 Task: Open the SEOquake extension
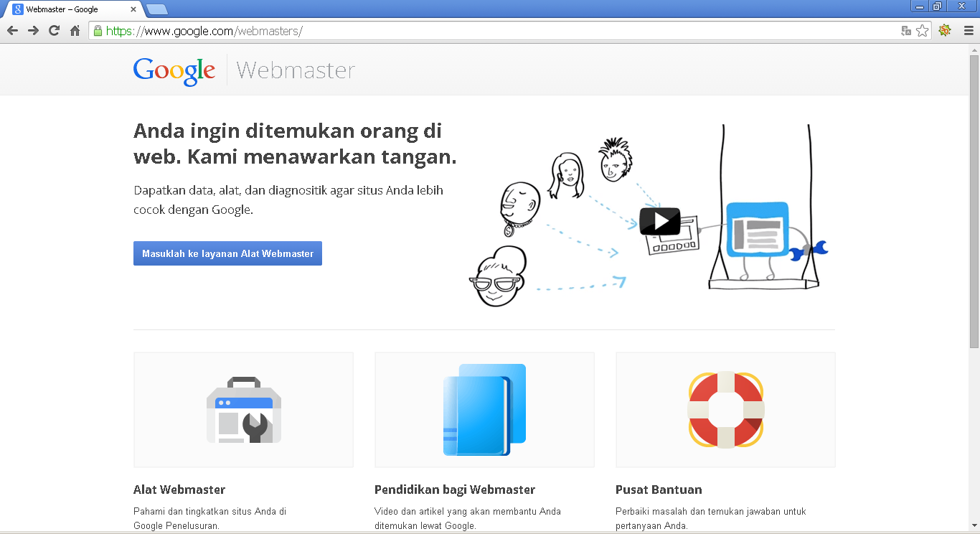point(945,30)
